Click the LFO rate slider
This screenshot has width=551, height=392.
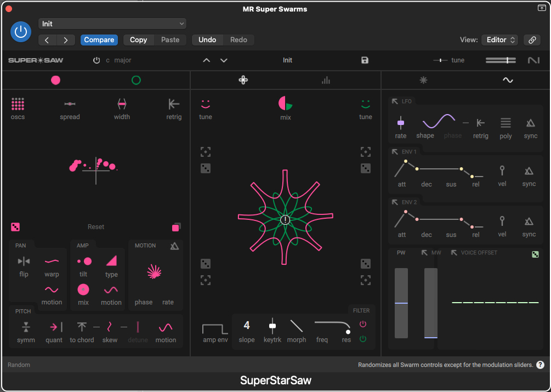(401, 123)
